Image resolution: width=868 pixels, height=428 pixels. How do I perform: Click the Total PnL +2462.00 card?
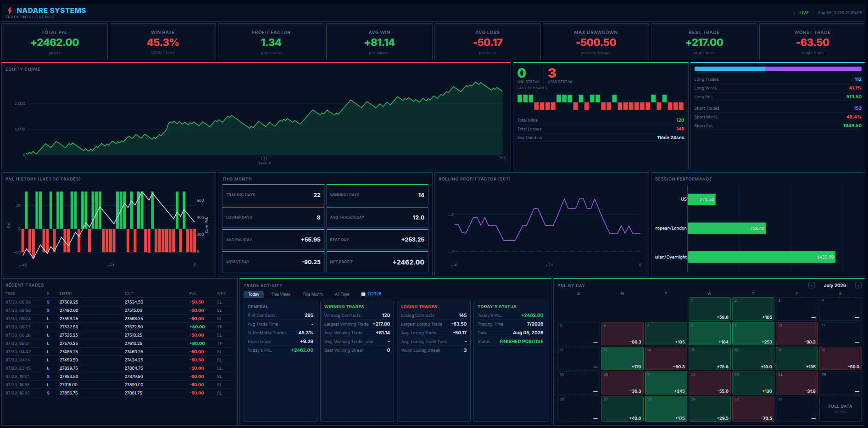(x=55, y=42)
